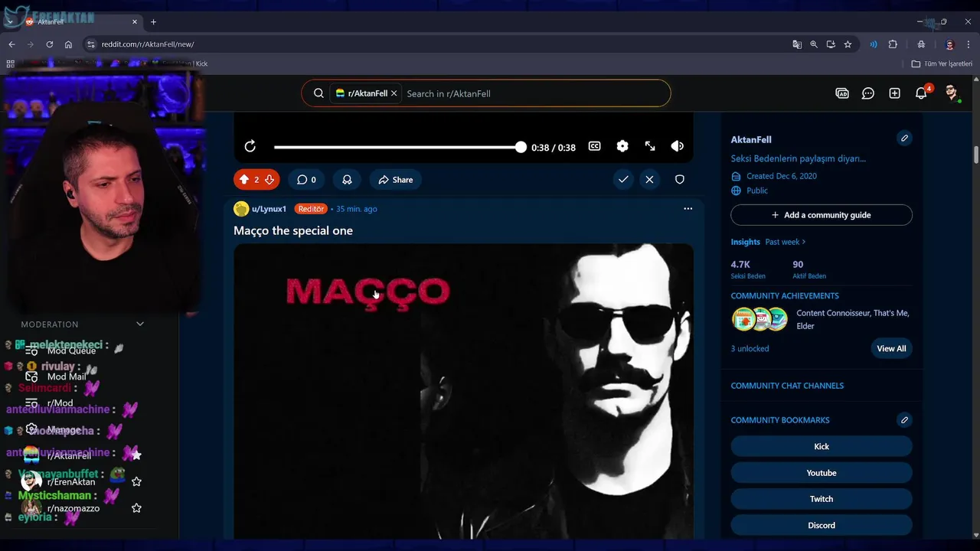Image resolution: width=980 pixels, height=551 pixels.
Task: Remove the r/AktanFell search filter chip
Action: tap(394, 93)
